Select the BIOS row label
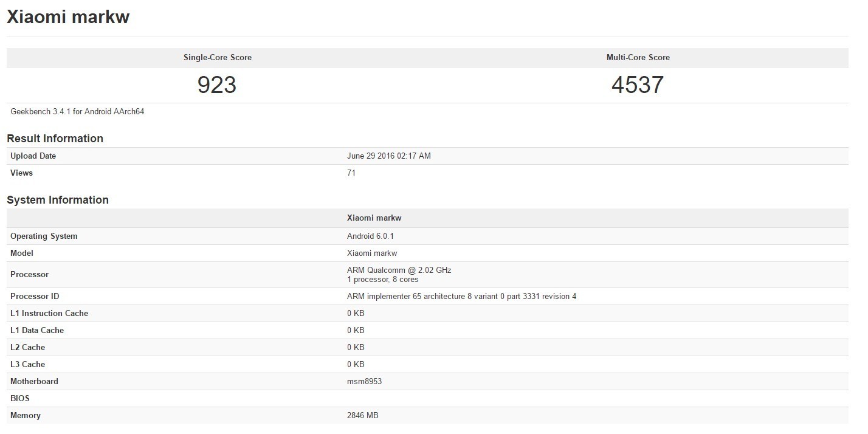Screen dimensions: 868x434 pyautogui.click(x=20, y=399)
